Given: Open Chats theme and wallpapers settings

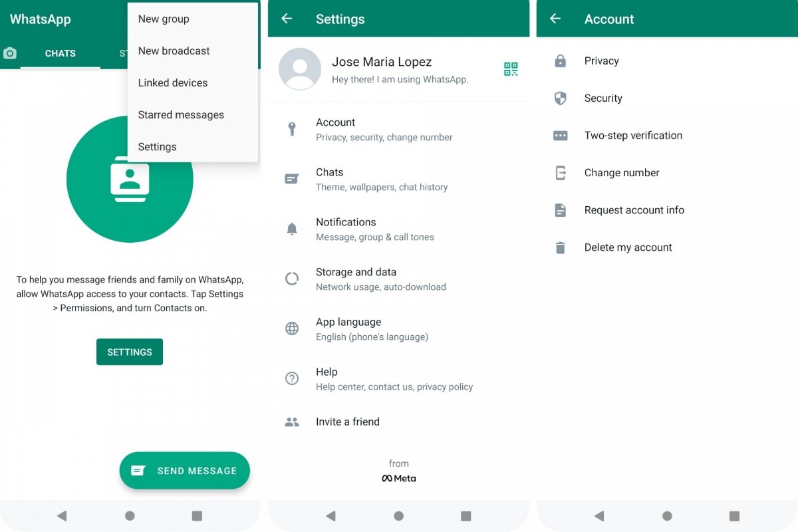Looking at the screenshot, I should click(x=399, y=179).
